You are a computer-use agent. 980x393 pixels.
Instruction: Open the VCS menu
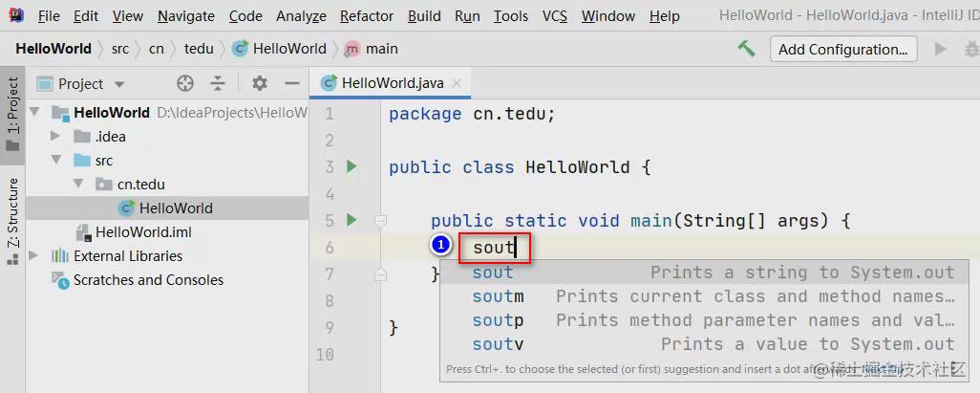pyautogui.click(x=554, y=15)
